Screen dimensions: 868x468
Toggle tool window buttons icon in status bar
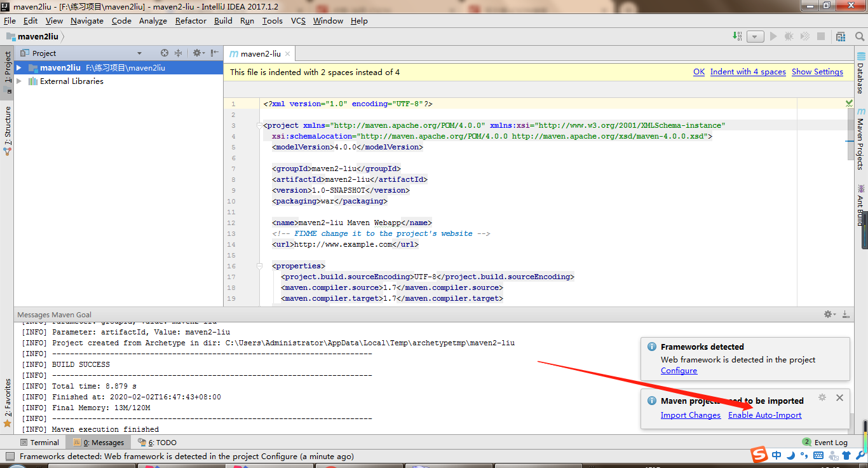(10, 457)
